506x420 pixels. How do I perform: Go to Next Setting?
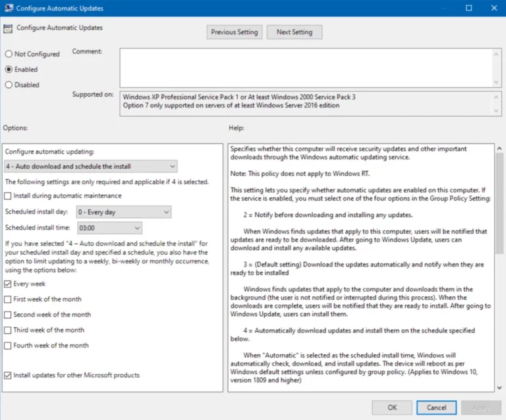[295, 32]
